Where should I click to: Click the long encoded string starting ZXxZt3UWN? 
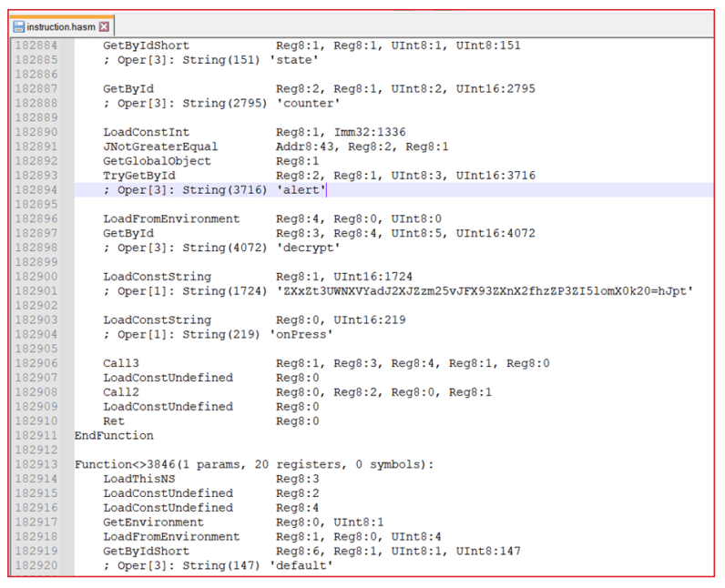coord(485,291)
